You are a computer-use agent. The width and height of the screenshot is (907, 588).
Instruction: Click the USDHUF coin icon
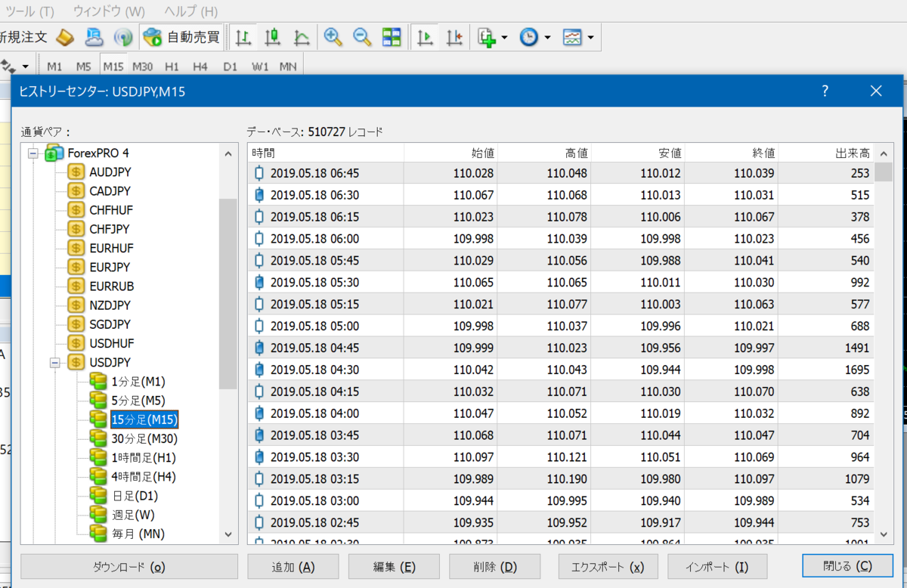pos(75,343)
